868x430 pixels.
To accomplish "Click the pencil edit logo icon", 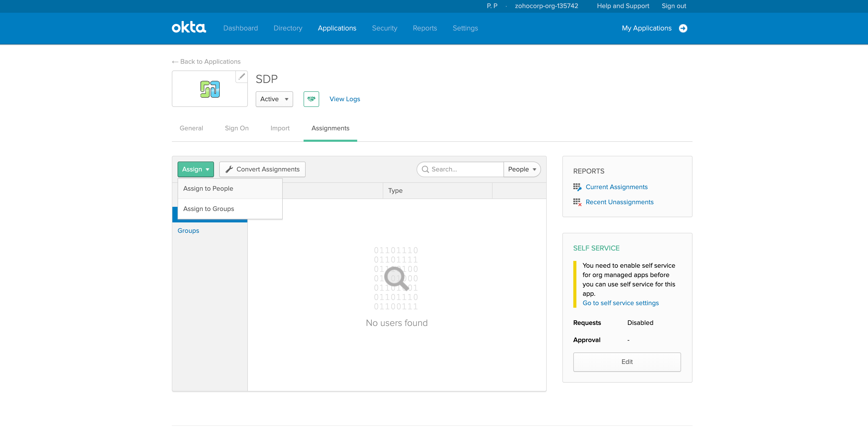I will (x=241, y=77).
